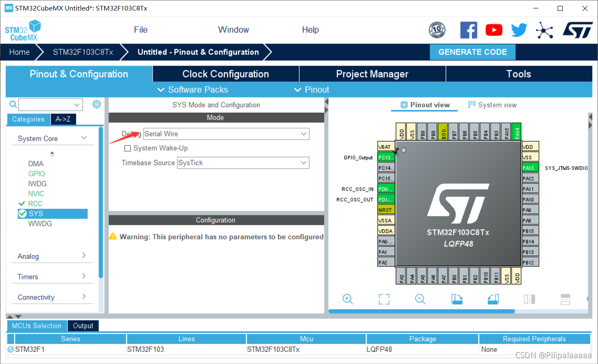Open category settings gear icon
The height and width of the screenshot is (364, 598).
click(x=97, y=104)
